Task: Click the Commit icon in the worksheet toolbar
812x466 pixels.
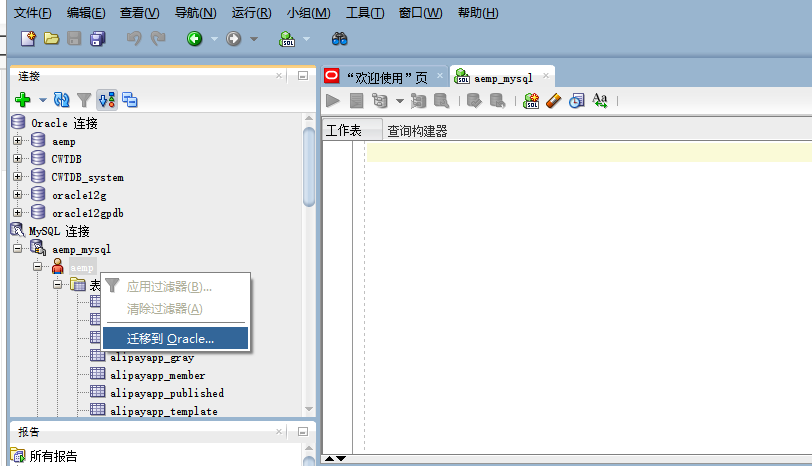Action: pyautogui.click(x=474, y=100)
